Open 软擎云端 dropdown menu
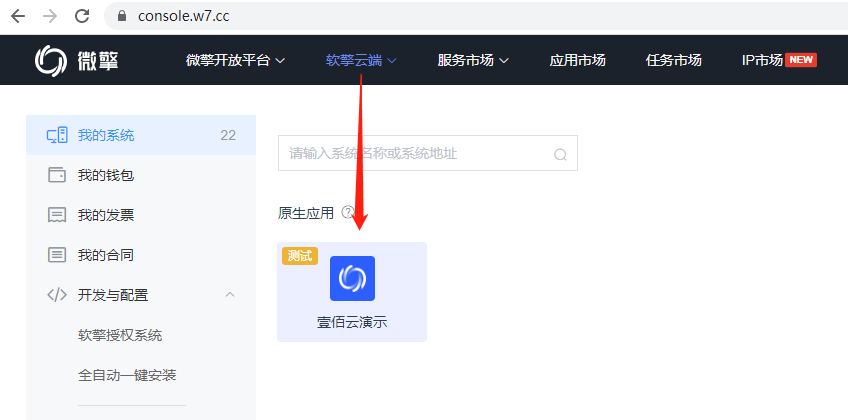The height and width of the screenshot is (420, 848). coord(361,61)
